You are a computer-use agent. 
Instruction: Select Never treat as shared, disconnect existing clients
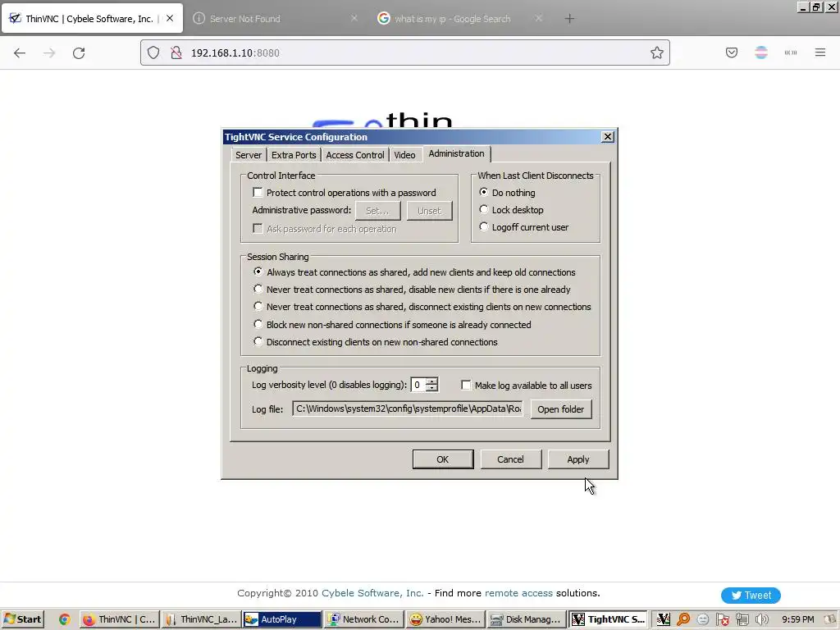(x=258, y=306)
